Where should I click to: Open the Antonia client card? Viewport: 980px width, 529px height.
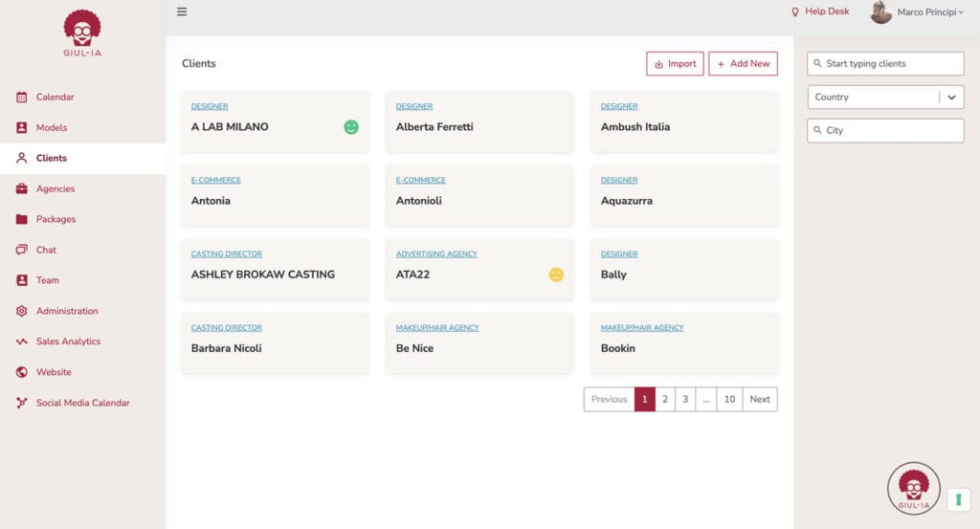[x=275, y=195]
